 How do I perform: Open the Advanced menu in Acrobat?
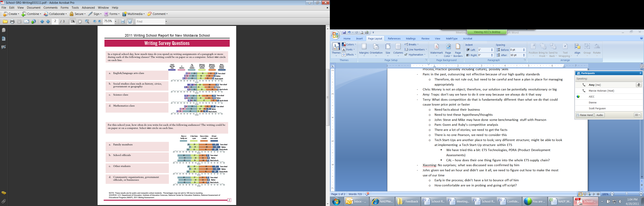click(x=88, y=8)
